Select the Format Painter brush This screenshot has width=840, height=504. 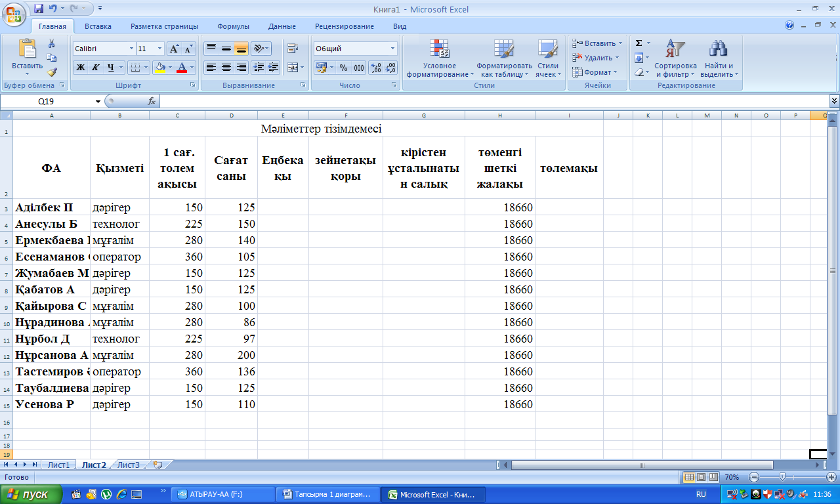(52, 72)
